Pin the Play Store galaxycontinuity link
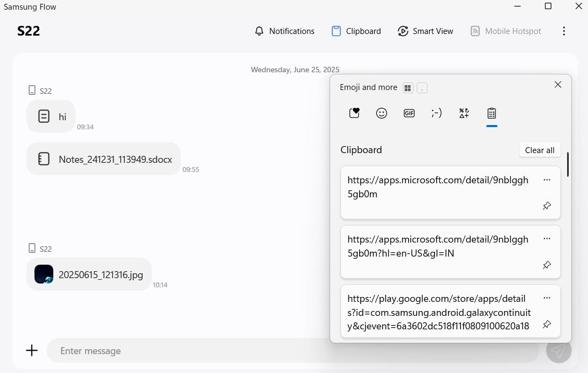This screenshot has width=588, height=373. [547, 324]
